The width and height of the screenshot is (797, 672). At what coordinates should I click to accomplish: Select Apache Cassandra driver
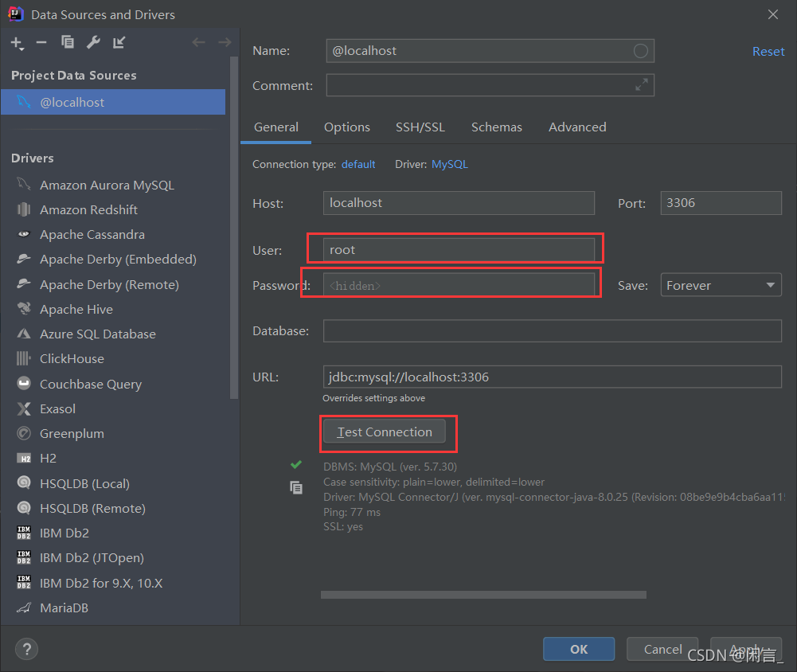pos(92,234)
